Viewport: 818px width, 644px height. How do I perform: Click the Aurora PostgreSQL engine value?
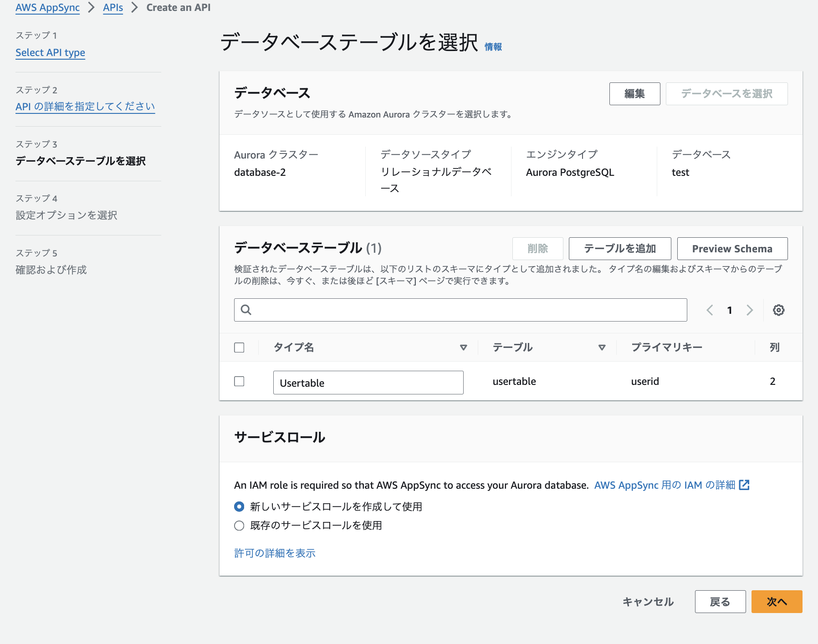click(570, 173)
